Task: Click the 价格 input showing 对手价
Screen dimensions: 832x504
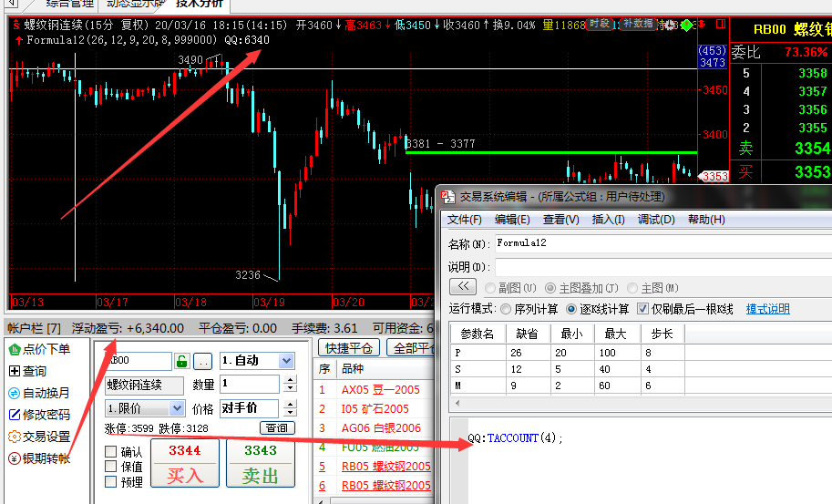Action: click(250, 408)
